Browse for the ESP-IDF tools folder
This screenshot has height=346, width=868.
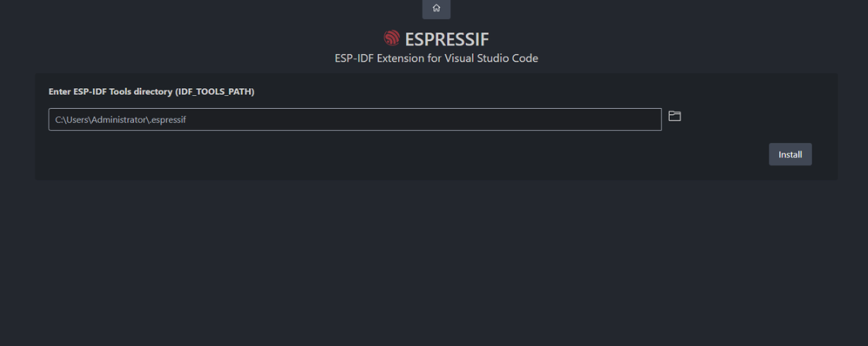tap(674, 116)
